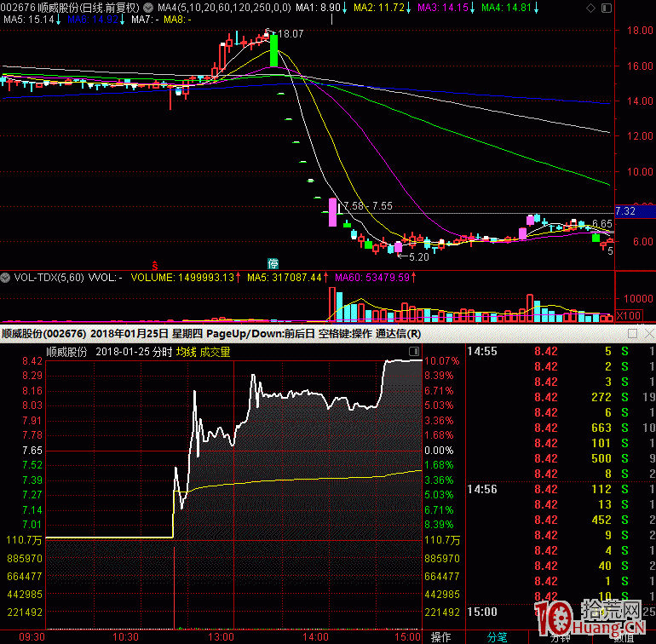656x644 pixels.
Task: Click MA60: 53479.59 volume readout
Action: coord(372,278)
